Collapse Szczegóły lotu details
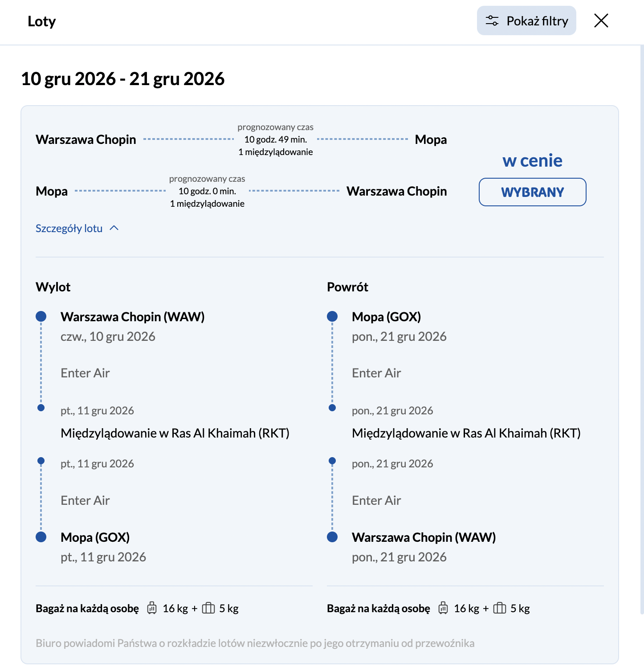644x671 pixels. click(77, 228)
